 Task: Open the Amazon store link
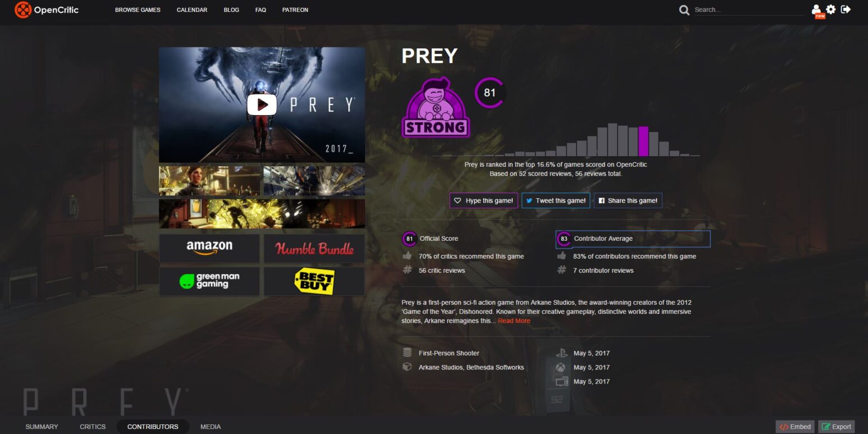point(209,248)
